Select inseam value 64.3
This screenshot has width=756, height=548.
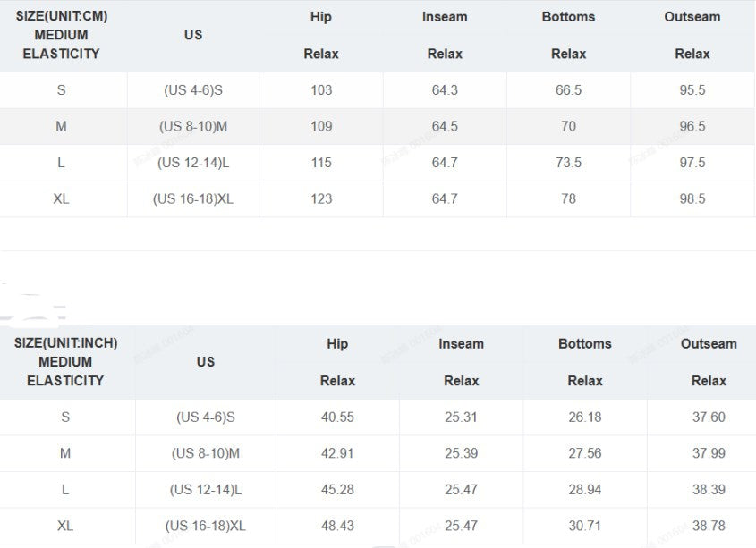[445, 90]
